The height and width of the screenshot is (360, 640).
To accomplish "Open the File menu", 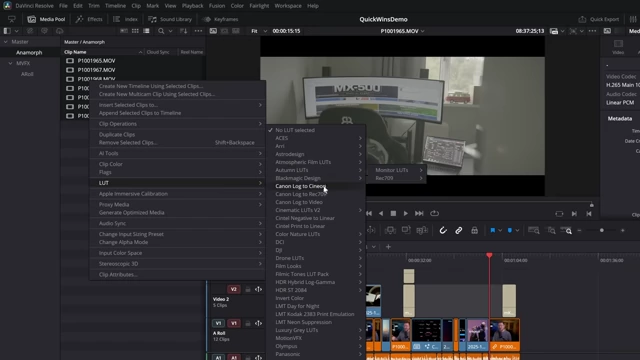I will 63,6.
